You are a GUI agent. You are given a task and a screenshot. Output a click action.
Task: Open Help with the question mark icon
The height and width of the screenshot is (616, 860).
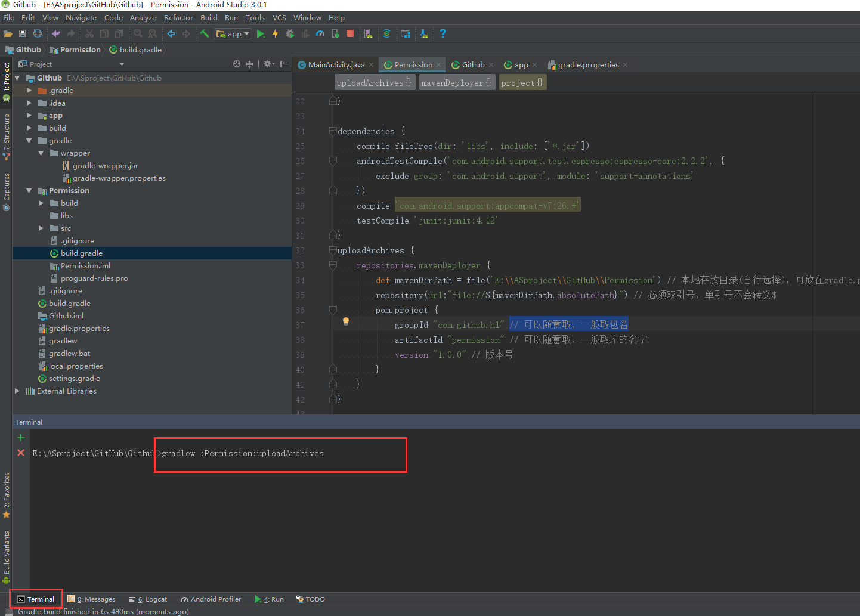click(443, 34)
